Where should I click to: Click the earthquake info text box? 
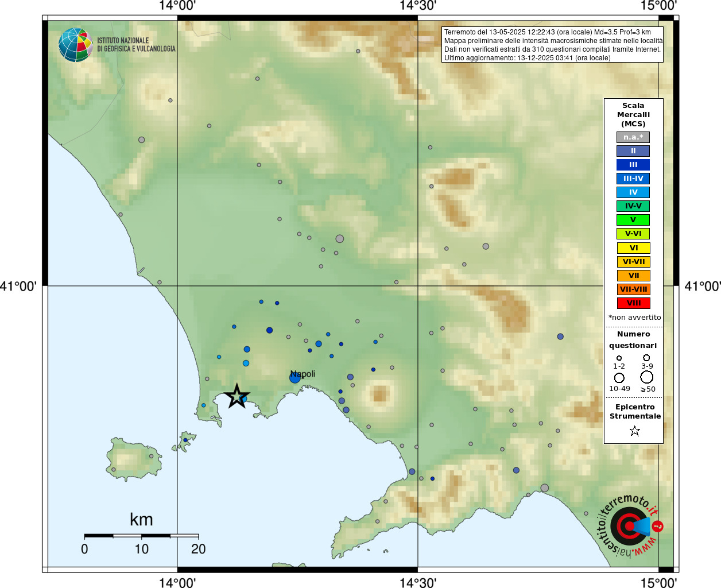(x=553, y=45)
